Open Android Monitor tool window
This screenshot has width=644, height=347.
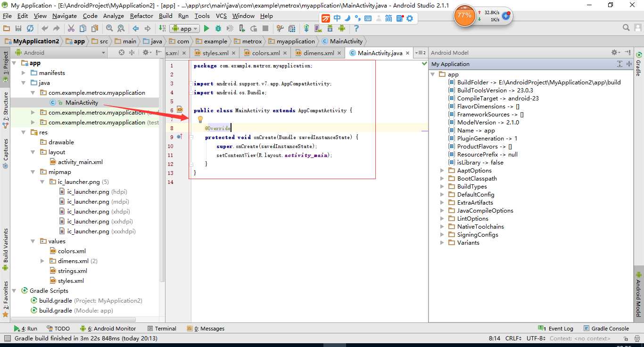coord(108,329)
